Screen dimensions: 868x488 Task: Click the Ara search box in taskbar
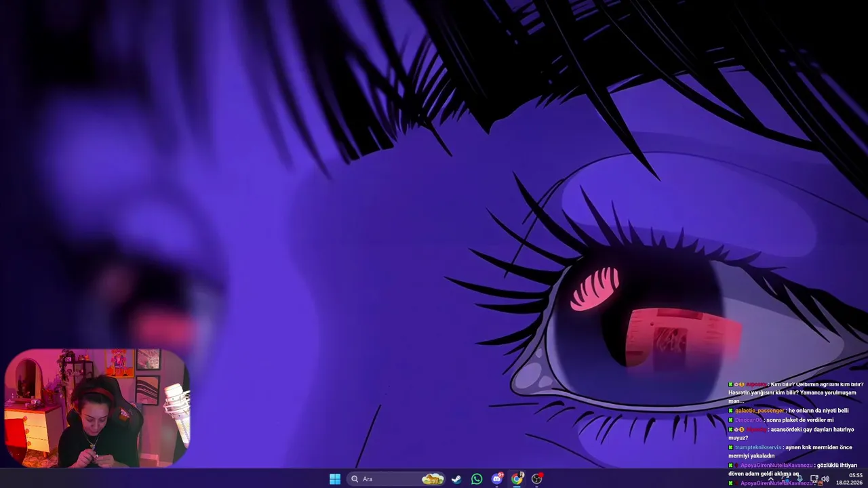click(x=397, y=479)
